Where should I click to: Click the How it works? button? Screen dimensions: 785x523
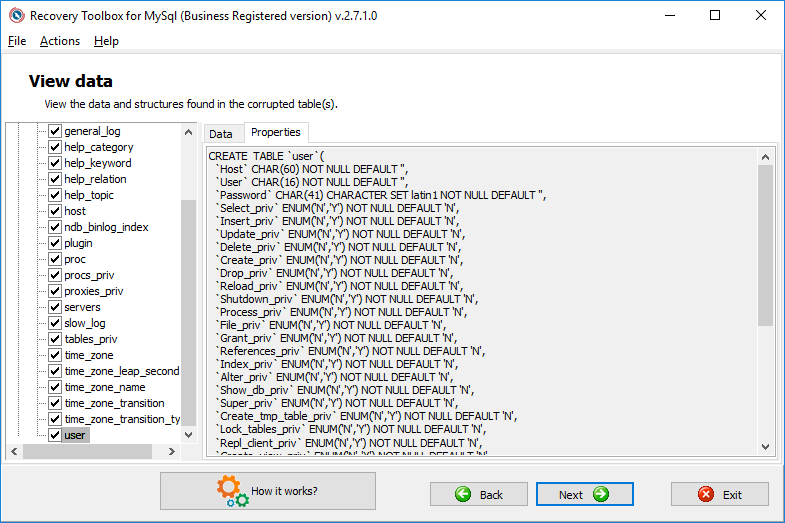[x=268, y=491]
